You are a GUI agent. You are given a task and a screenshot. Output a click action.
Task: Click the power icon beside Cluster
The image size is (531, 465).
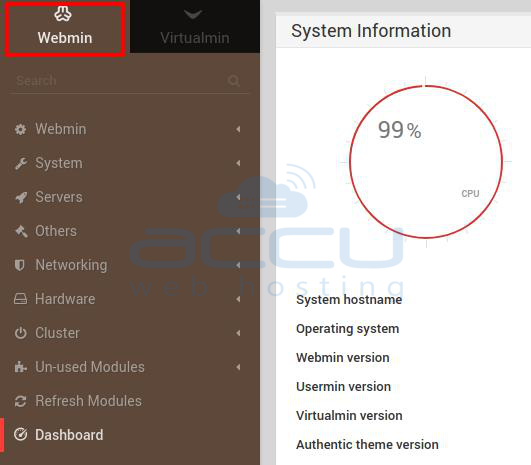[21, 333]
